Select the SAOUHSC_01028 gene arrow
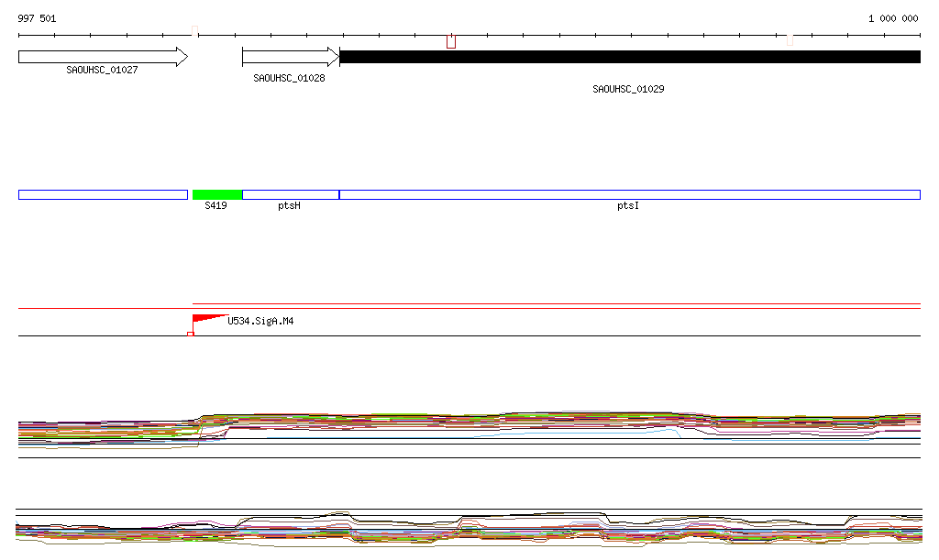The image size is (939, 560). point(290,57)
